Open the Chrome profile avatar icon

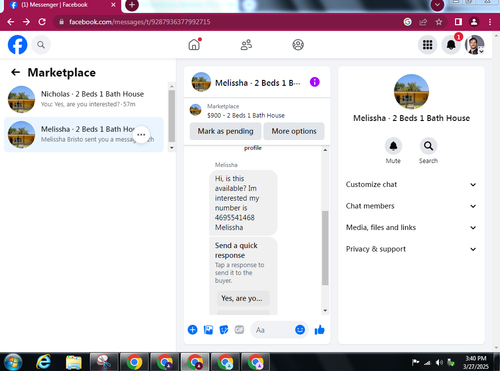[474, 22]
